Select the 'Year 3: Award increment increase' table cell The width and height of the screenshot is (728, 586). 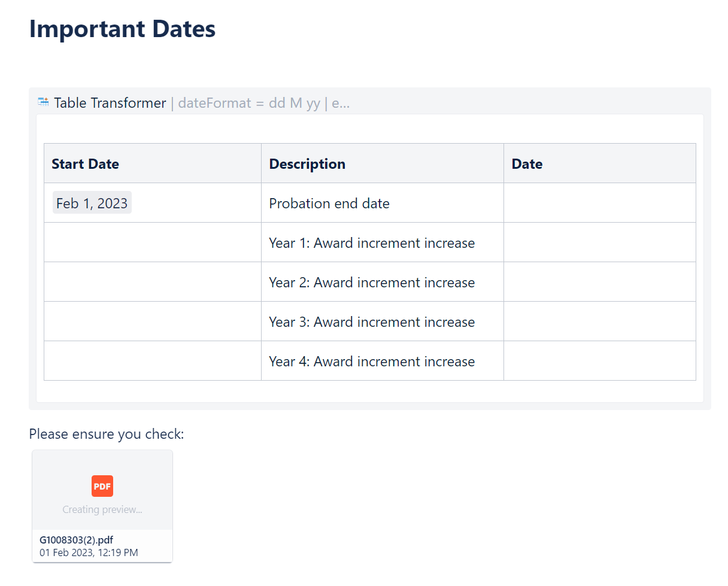coord(372,321)
